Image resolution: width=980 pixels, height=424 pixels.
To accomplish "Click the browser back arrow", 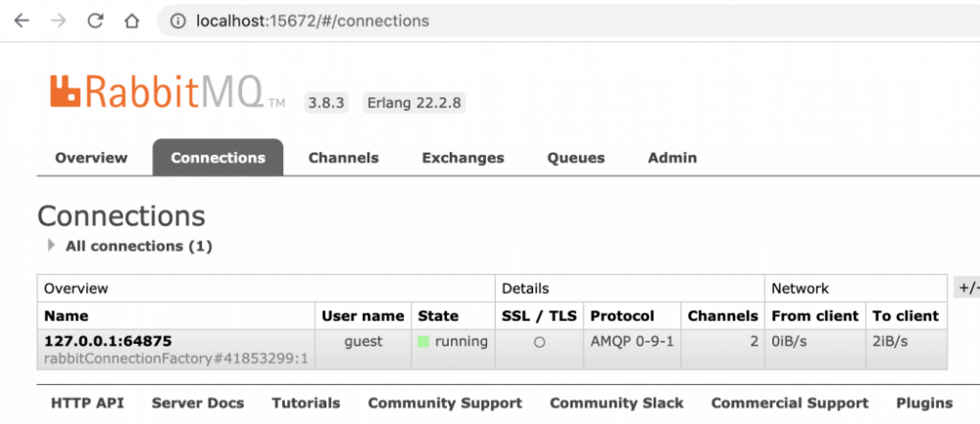I will pyautogui.click(x=21, y=21).
